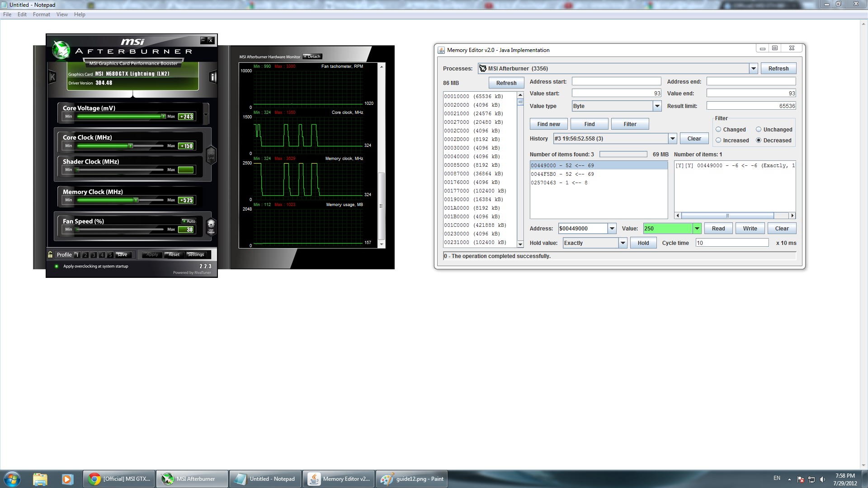
Task: Expand the Core Voltage dropdown arrow in Afterburner
Action: [206, 114]
